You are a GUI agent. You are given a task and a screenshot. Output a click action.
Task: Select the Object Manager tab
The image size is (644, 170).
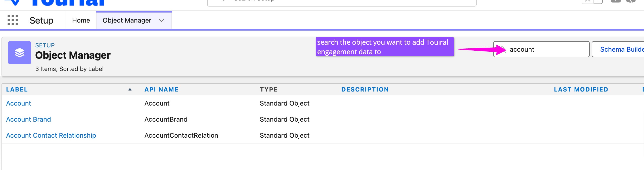click(x=127, y=20)
